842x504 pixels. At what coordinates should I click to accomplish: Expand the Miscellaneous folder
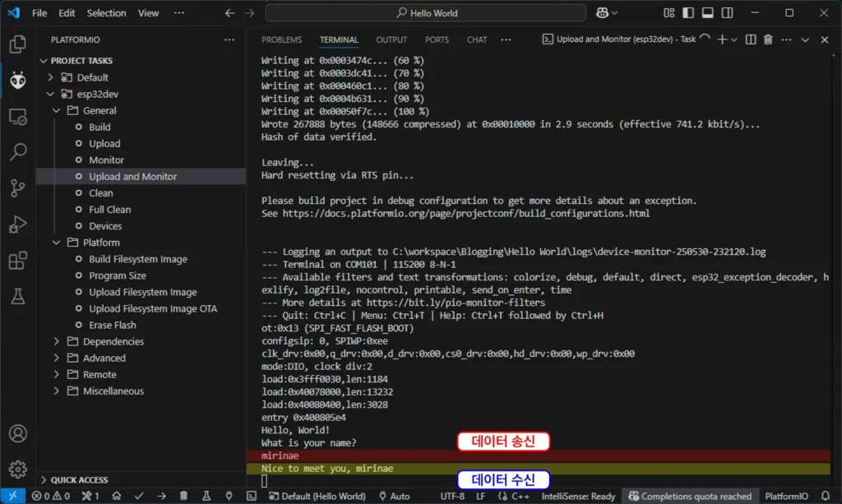pyautogui.click(x=57, y=391)
